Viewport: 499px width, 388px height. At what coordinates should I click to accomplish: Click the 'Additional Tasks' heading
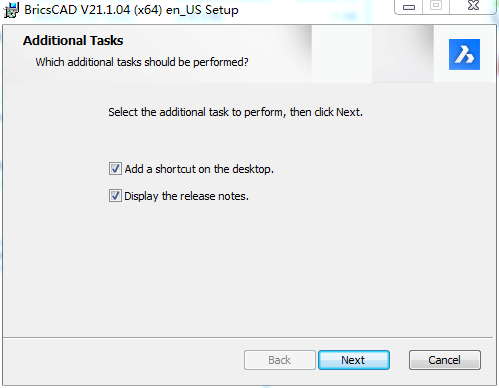pos(73,41)
